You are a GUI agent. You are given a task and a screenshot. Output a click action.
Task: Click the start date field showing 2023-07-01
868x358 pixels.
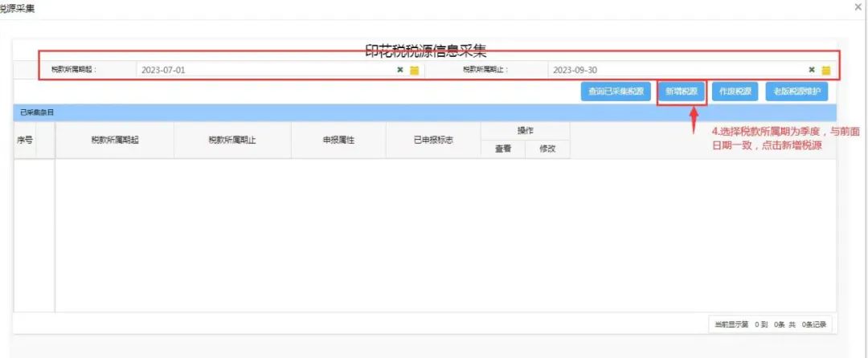265,70
